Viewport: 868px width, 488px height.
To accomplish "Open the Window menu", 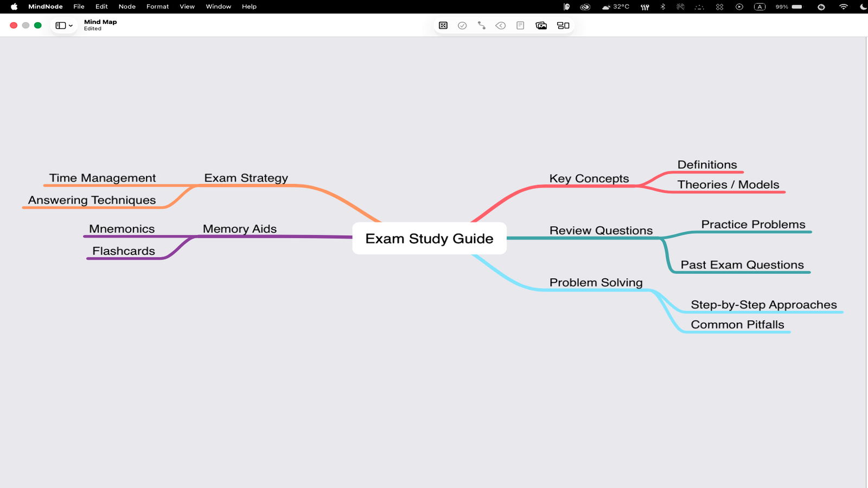I will click(x=218, y=7).
